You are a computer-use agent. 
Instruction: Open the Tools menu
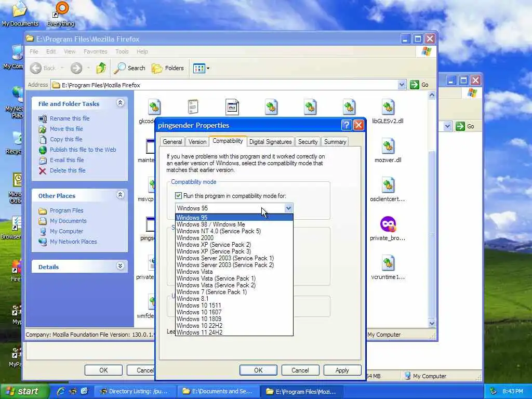(x=122, y=51)
